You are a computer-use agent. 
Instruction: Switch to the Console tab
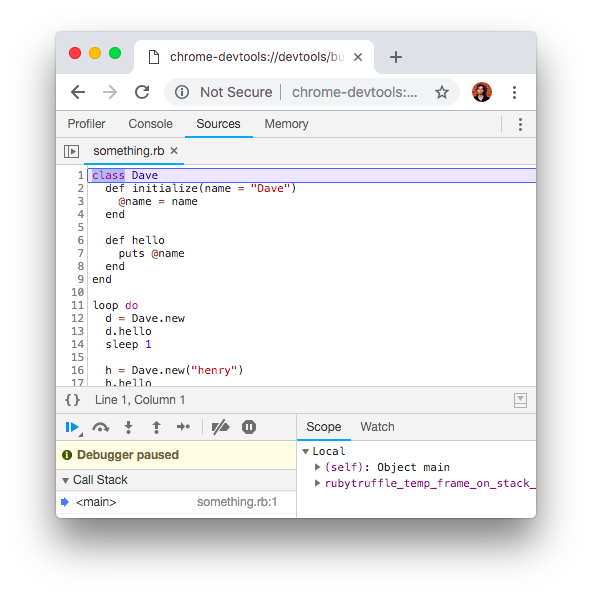pyautogui.click(x=150, y=124)
